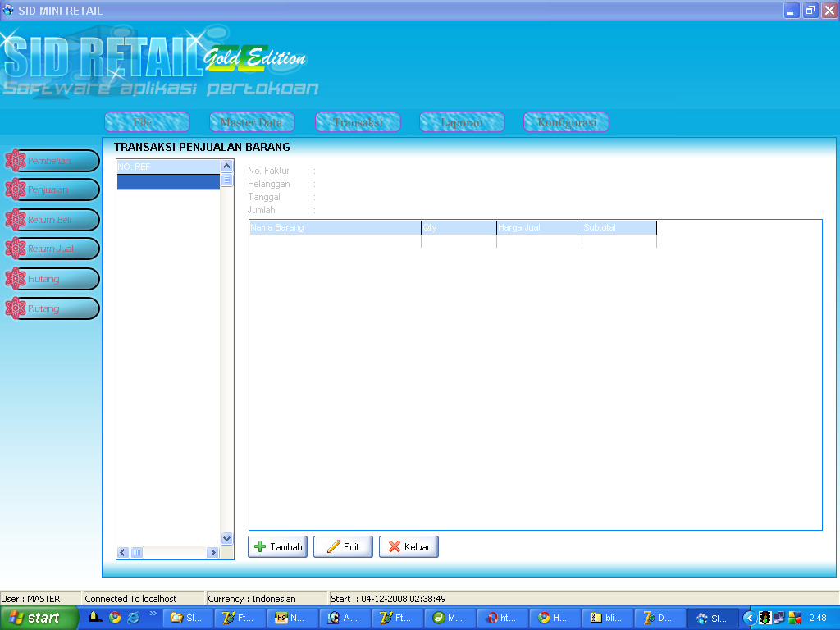Go to Return Beli in sidebar
The image size is (840, 630).
click(52, 220)
